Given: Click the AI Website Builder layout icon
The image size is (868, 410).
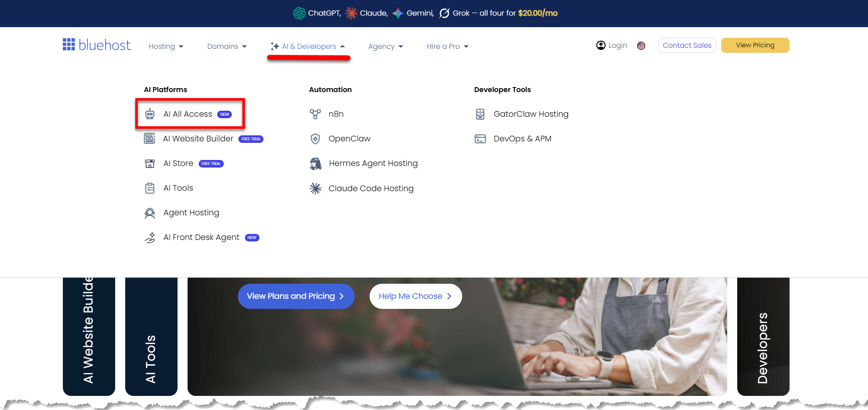Looking at the screenshot, I should (x=149, y=138).
